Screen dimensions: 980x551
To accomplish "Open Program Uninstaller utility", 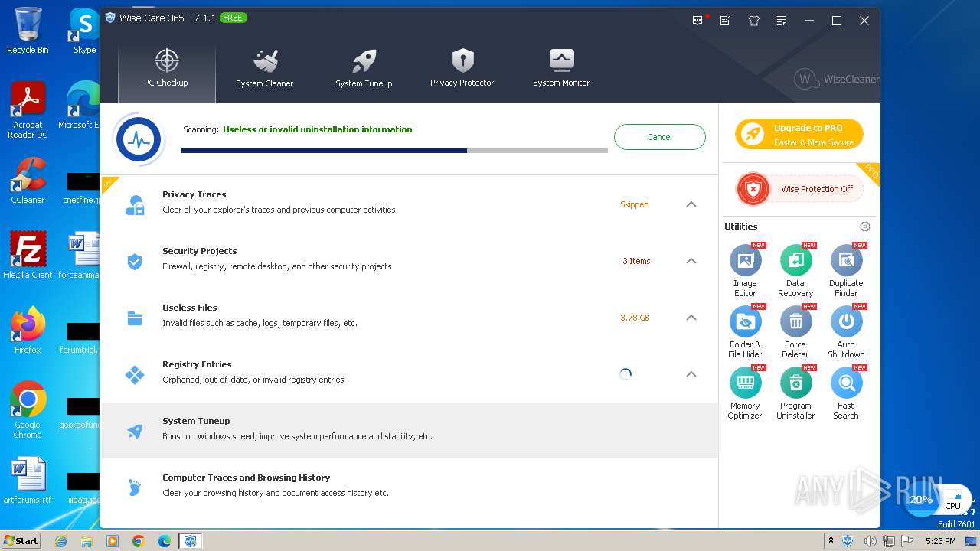I will click(795, 393).
